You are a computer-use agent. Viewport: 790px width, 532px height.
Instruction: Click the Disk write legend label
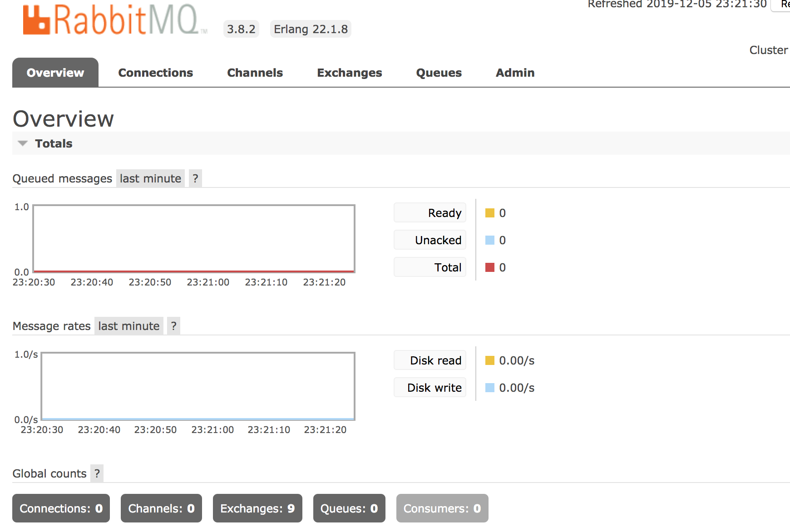(430, 387)
